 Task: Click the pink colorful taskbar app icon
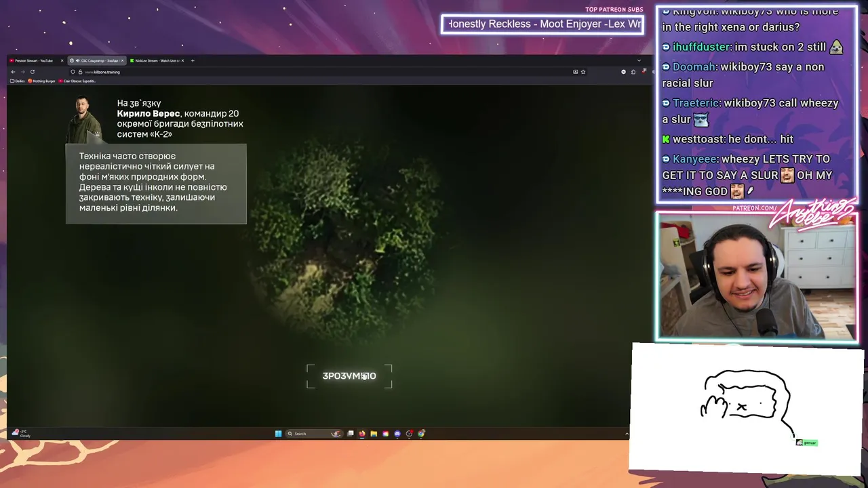[x=386, y=434]
